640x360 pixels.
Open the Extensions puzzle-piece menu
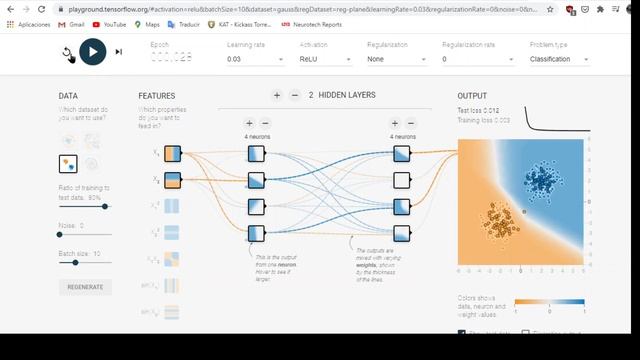click(600, 9)
